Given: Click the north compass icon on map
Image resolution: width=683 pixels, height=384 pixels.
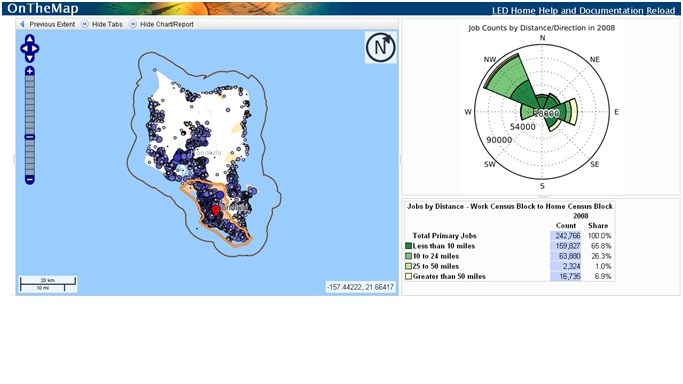Looking at the screenshot, I should click(x=381, y=47).
